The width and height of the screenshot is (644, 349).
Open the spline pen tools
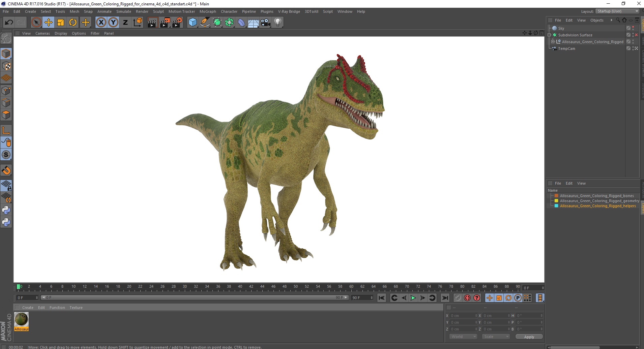tap(205, 23)
